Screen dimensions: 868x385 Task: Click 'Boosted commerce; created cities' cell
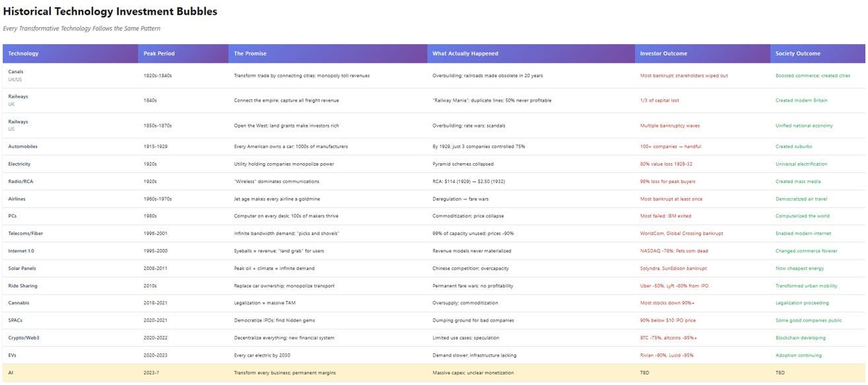[818, 75]
